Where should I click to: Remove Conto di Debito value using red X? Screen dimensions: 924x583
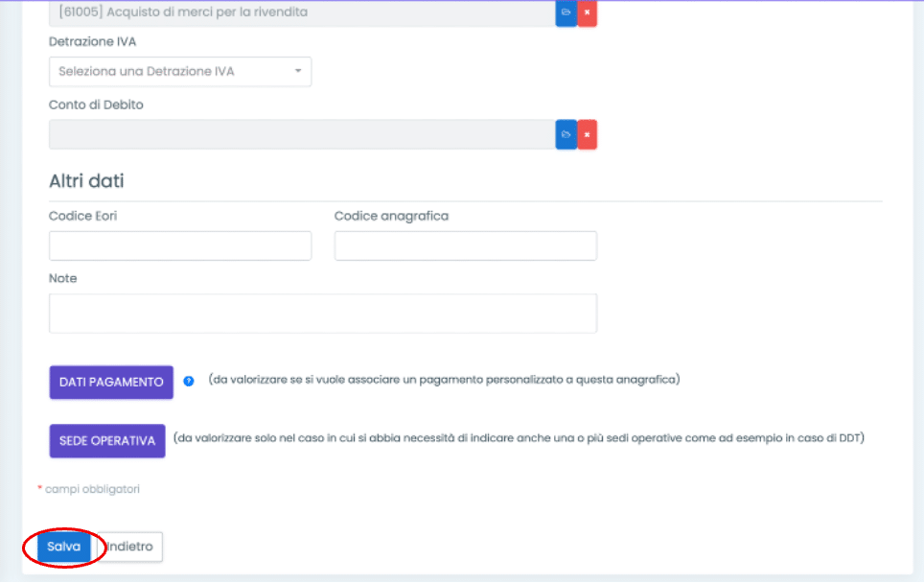click(587, 134)
